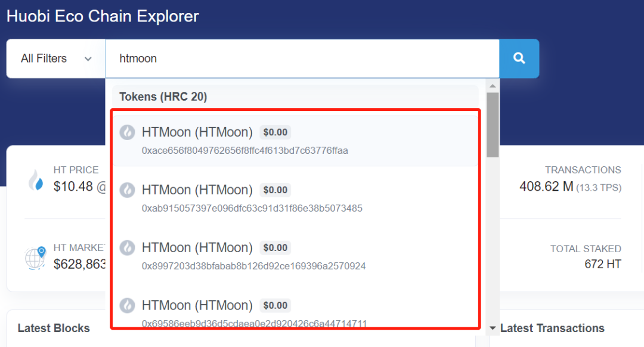Click the TRANSACTIONS label
Screen dimensions: 644x347
(x=583, y=170)
